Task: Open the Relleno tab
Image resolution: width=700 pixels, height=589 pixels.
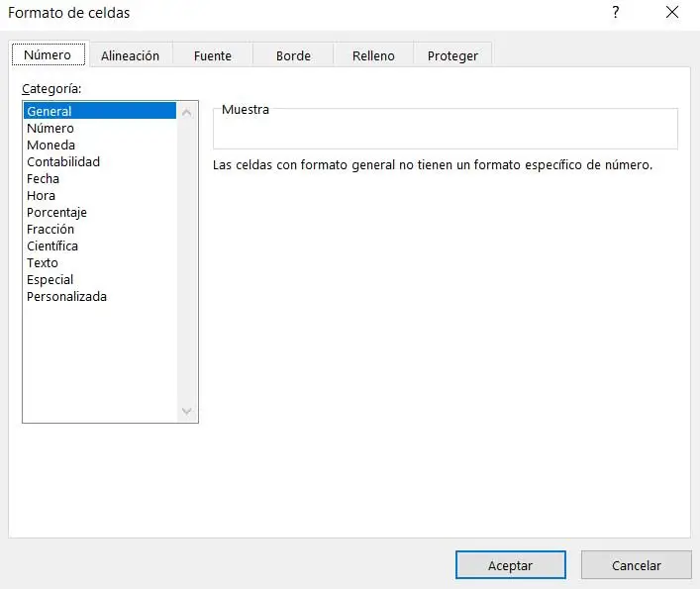Action: click(x=373, y=55)
